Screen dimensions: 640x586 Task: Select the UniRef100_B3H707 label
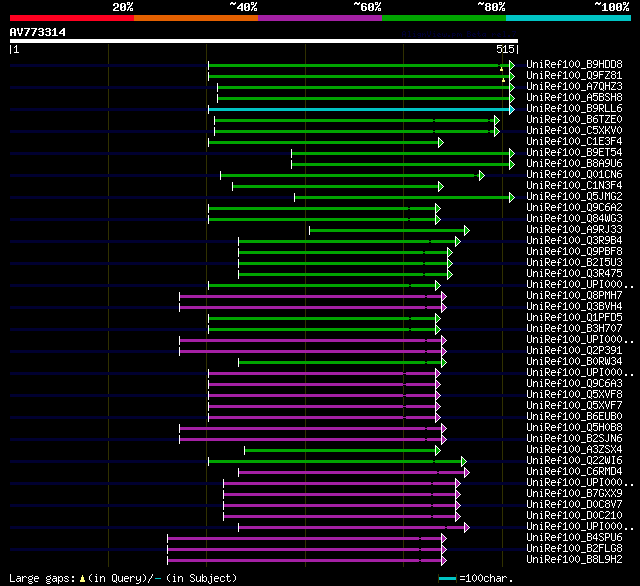(x=574, y=329)
